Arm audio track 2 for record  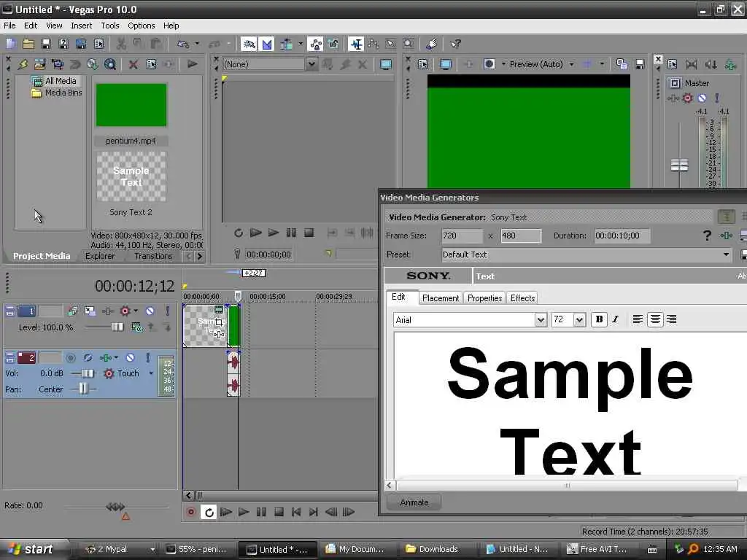point(71,357)
